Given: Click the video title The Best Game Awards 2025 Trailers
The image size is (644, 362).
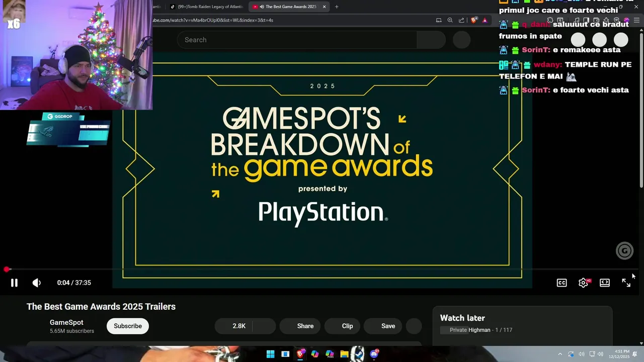Looking at the screenshot, I should [x=101, y=307].
